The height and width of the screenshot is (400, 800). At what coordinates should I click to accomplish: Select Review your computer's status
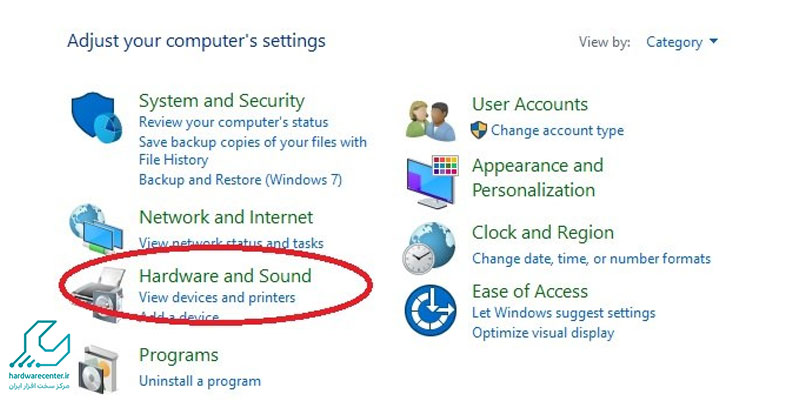coord(233,122)
